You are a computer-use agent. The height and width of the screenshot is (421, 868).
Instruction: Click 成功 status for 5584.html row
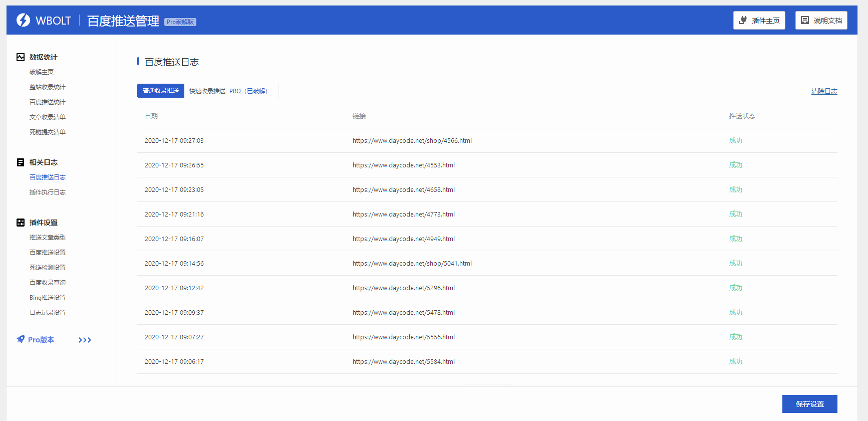[736, 362]
